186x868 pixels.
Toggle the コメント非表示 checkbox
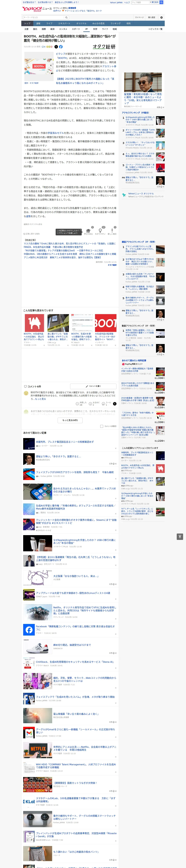tap(102, 426)
